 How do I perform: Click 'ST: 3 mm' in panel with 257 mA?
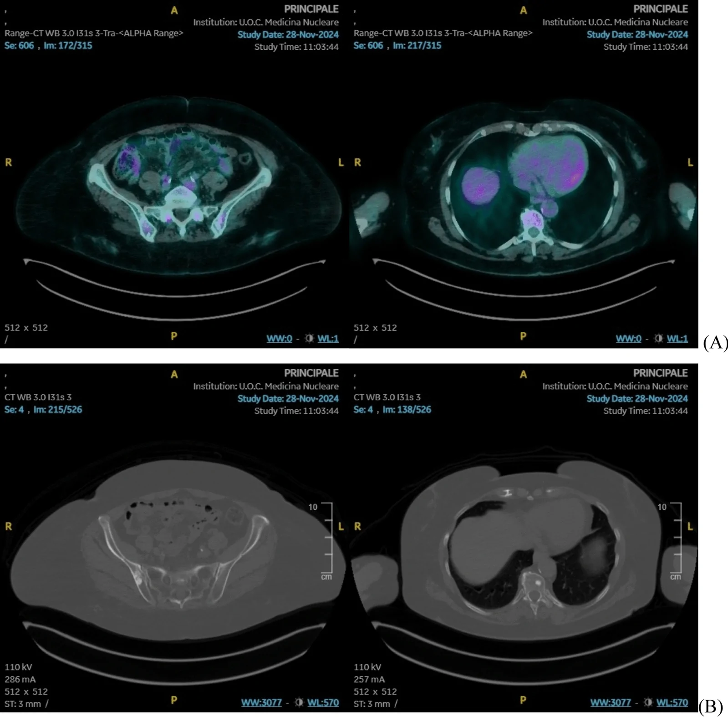click(372, 704)
